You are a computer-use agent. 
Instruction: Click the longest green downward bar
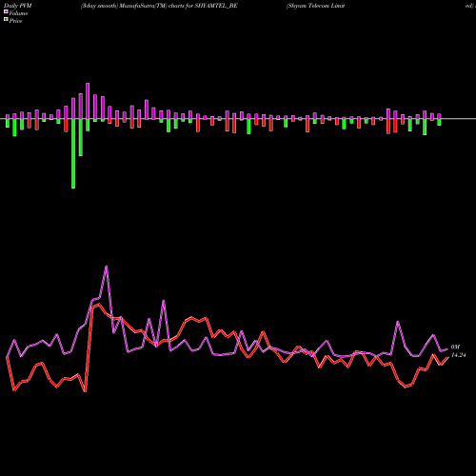[x=73, y=153]
